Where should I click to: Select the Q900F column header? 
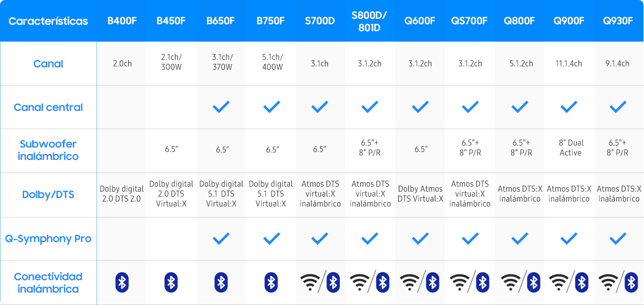(569, 21)
